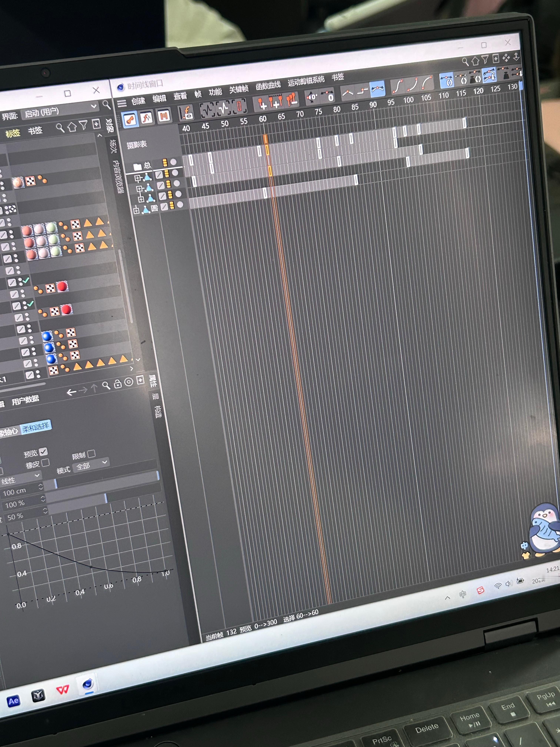Toggle the 限制 checkbox
Viewport: 560px width, 747px height.
91,454
